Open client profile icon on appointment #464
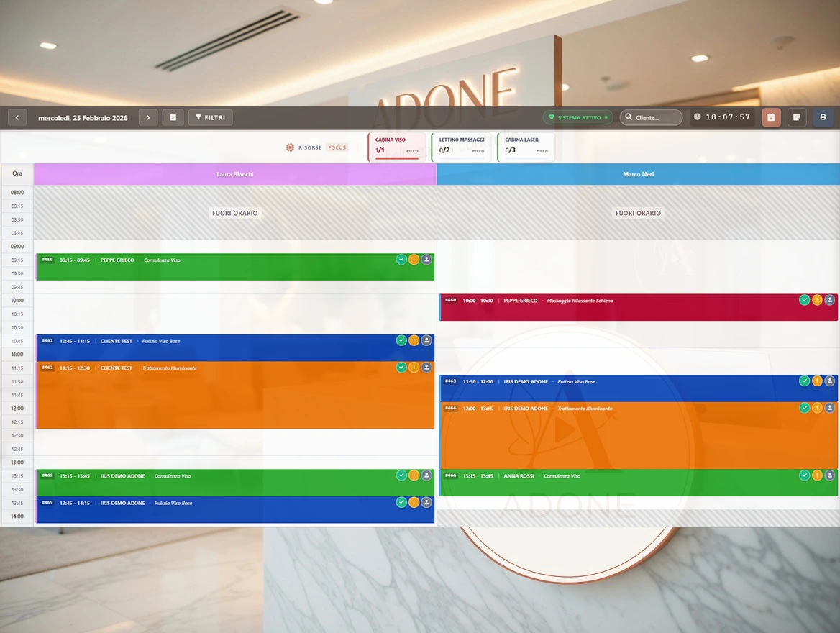Image resolution: width=840 pixels, height=633 pixels. pyautogui.click(x=829, y=408)
